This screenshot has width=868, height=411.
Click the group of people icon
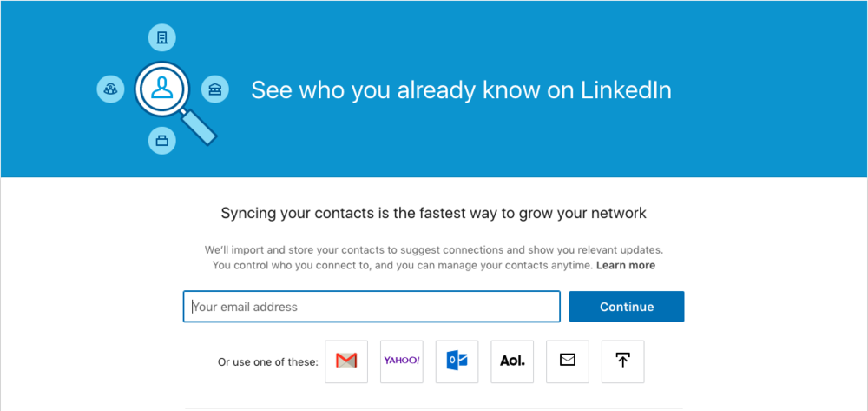click(x=110, y=89)
